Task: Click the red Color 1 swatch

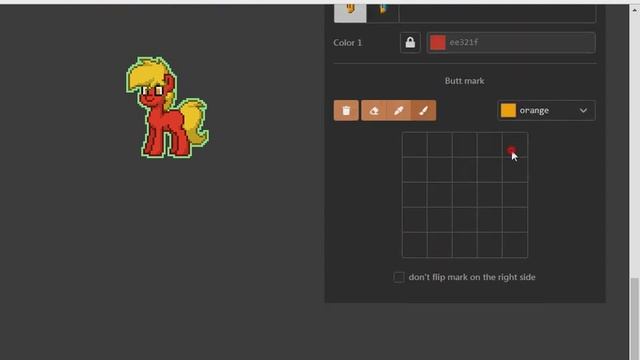Action: click(x=438, y=42)
